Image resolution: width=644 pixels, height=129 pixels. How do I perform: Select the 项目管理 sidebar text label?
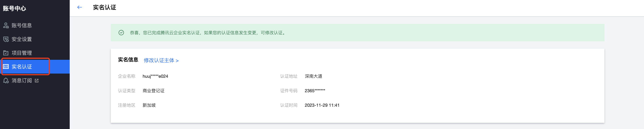(x=22, y=53)
